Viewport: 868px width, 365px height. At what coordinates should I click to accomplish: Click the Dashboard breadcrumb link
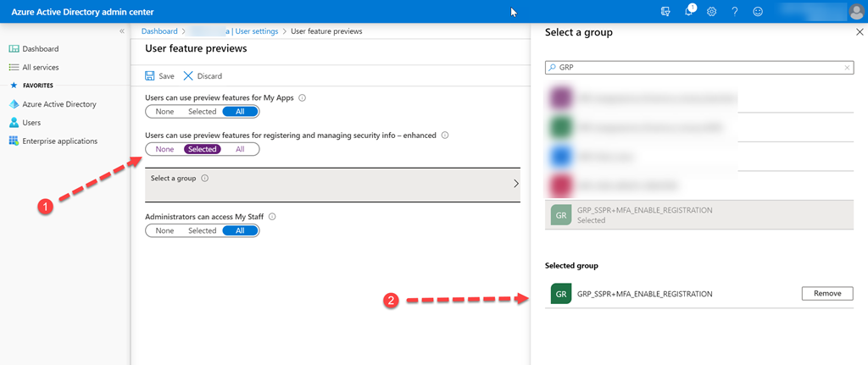click(159, 31)
